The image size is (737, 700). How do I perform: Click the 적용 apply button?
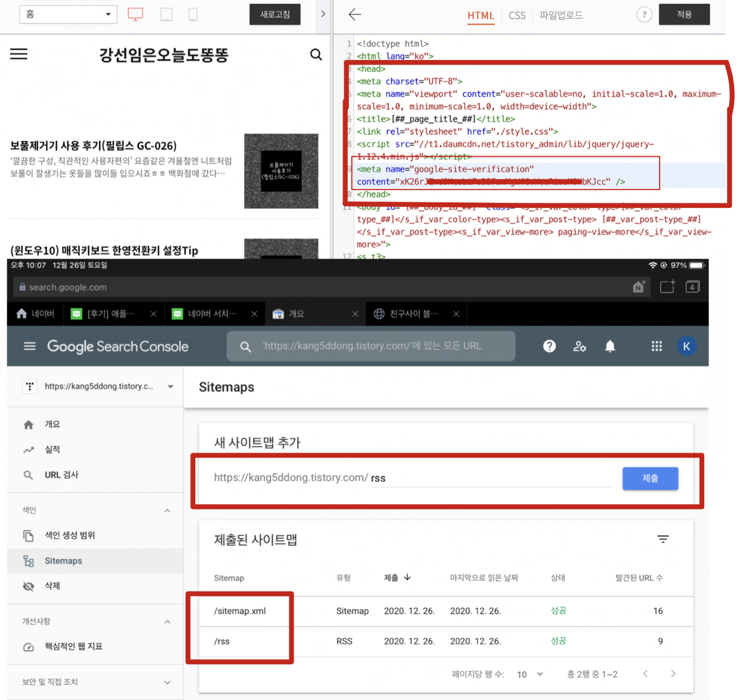click(x=684, y=14)
